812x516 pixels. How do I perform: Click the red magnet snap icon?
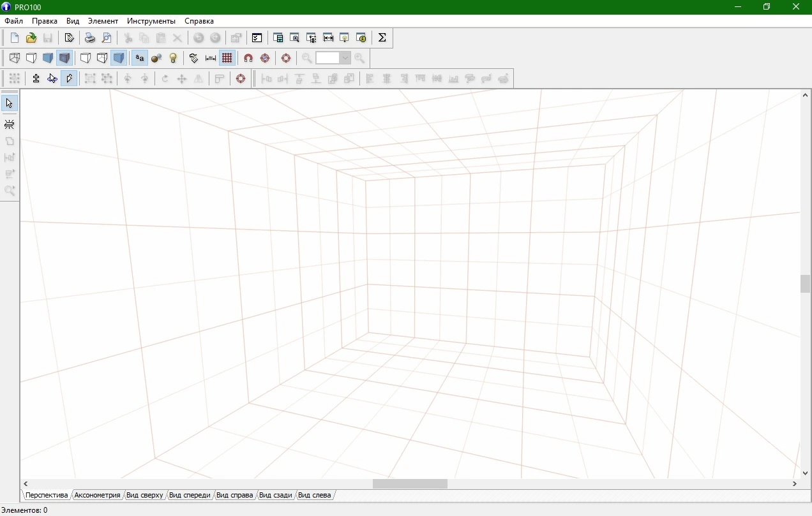[x=248, y=58]
